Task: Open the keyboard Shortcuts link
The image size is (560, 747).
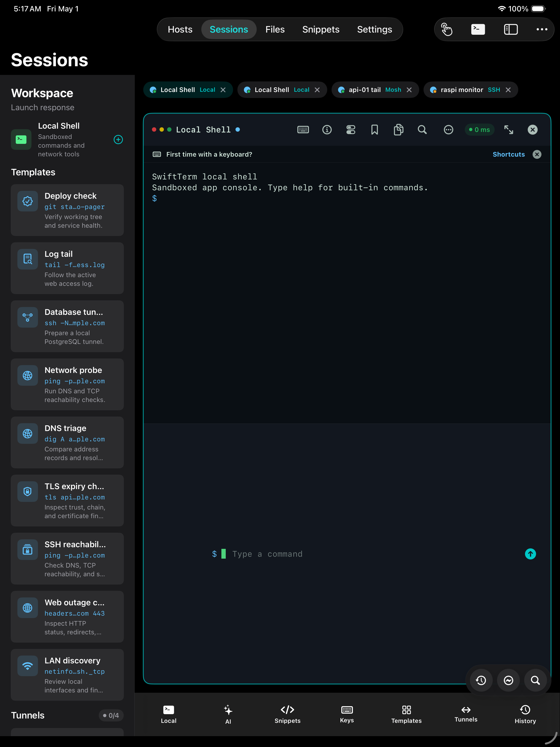Action: (x=508, y=154)
